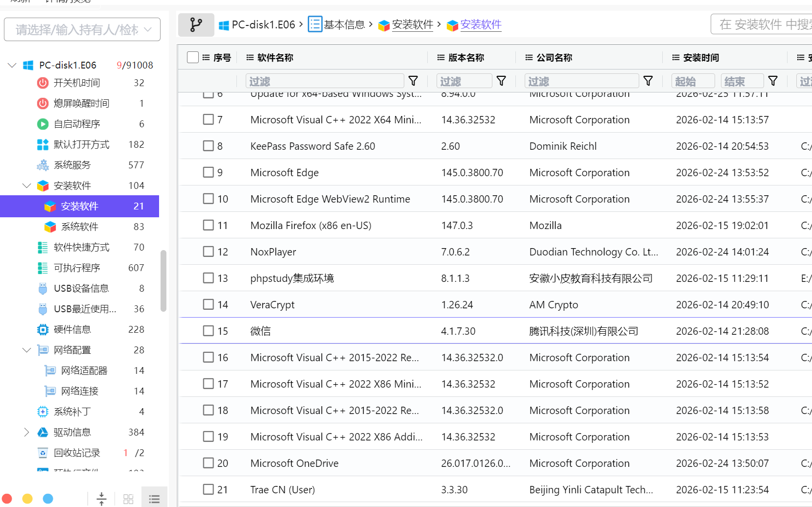The height and width of the screenshot is (507, 812).
Task: Check the box for NoxPlayer row
Action: point(209,252)
